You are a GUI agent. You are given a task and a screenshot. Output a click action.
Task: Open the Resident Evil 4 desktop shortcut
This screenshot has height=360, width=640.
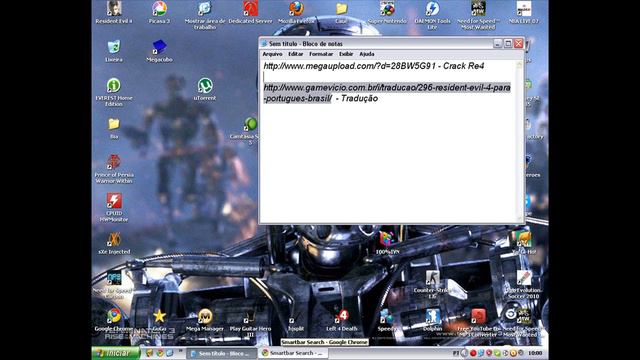point(114,12)
